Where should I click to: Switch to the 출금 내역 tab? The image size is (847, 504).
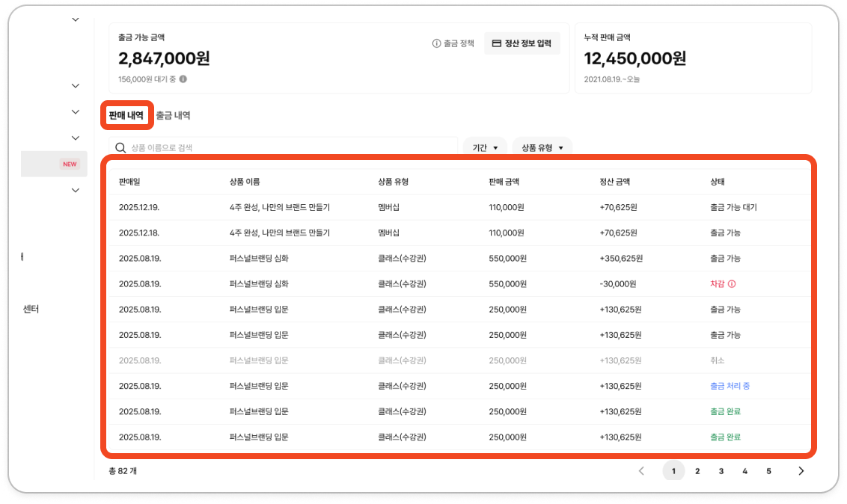174,115
